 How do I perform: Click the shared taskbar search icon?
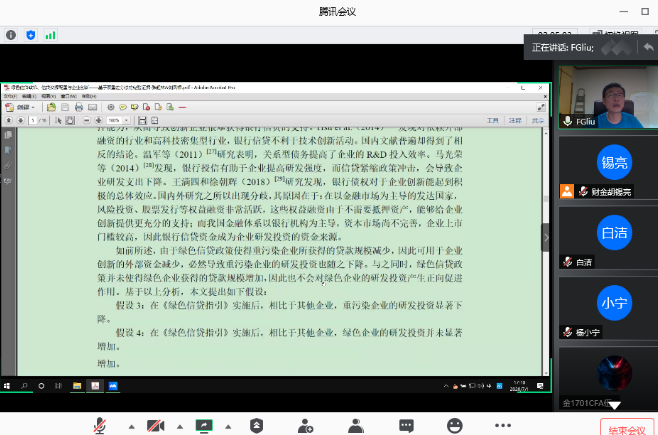click(x=24, y=386)
